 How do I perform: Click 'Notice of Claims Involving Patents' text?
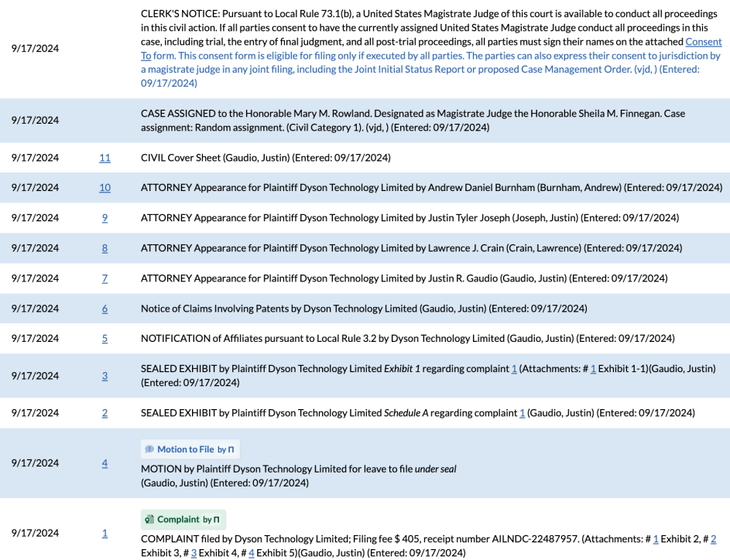[x=364, y=309]
